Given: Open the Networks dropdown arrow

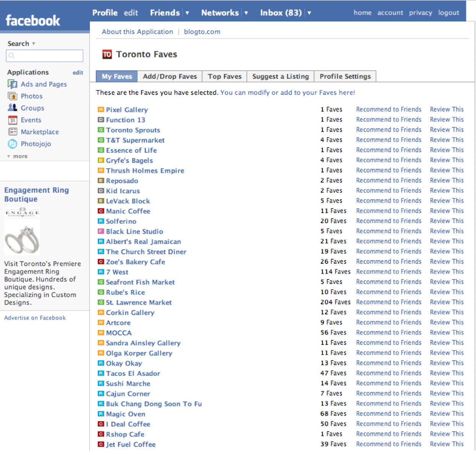Looking at the screenshot, I should click(246, 13).
